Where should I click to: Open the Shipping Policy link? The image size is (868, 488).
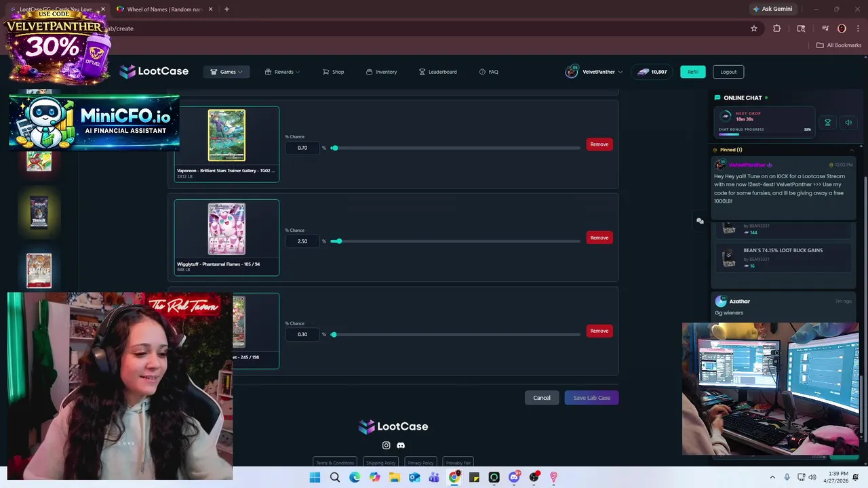(380, 463)
